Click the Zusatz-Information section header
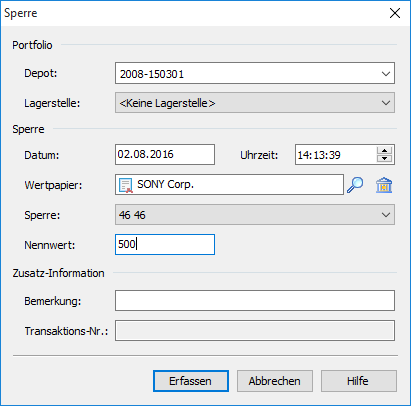 point(58,273)
